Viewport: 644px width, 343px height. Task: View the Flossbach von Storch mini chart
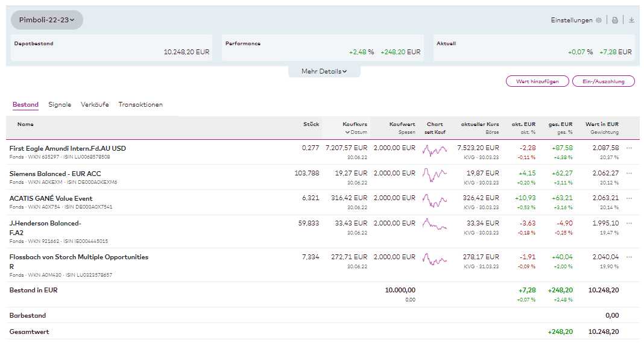[434, 260]
